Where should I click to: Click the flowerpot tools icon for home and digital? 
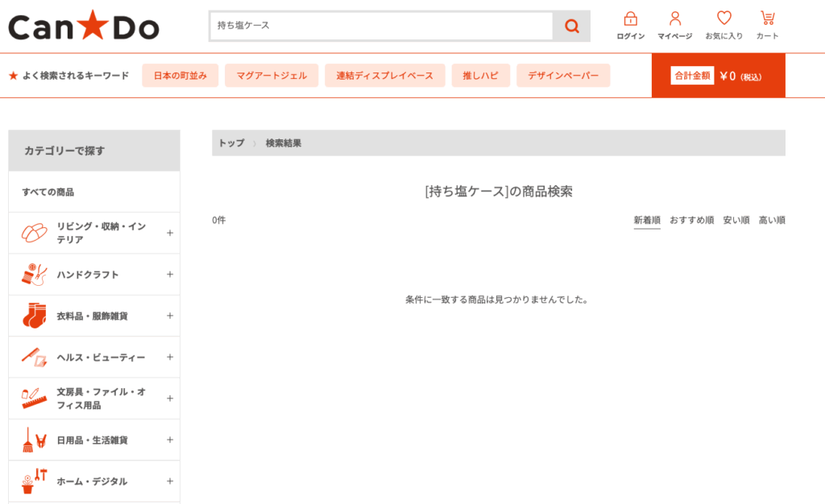pyautogui.click(x=34, y=481)
